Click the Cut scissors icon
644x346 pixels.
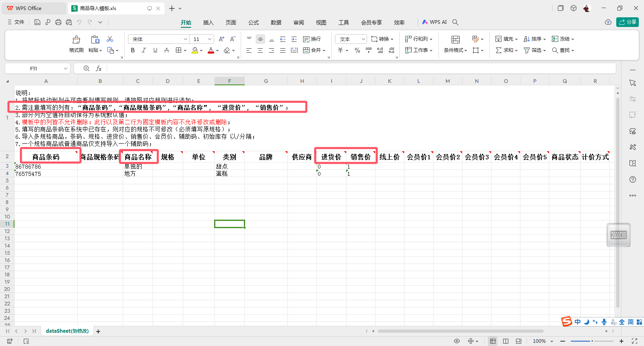[x=110, y=39]
